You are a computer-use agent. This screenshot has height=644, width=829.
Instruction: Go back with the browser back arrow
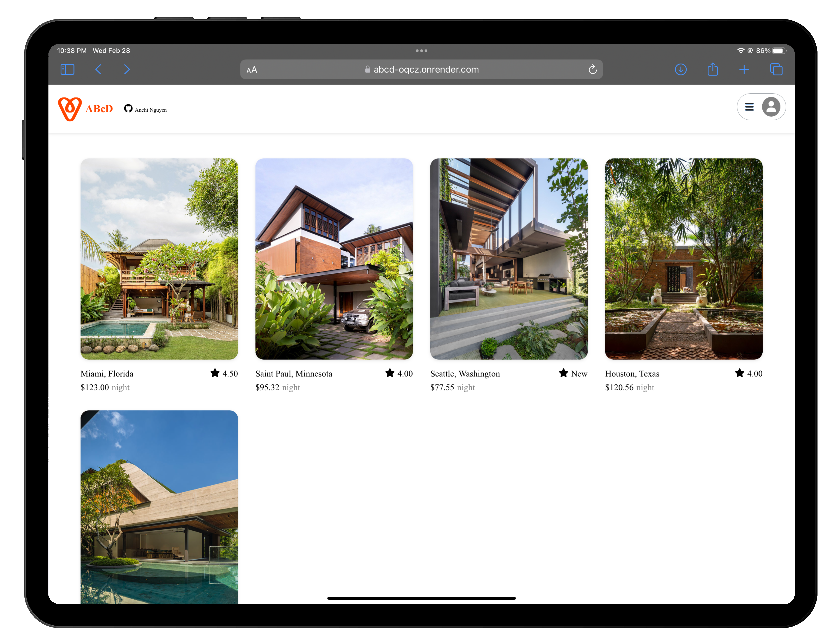[x=98, y=69]
